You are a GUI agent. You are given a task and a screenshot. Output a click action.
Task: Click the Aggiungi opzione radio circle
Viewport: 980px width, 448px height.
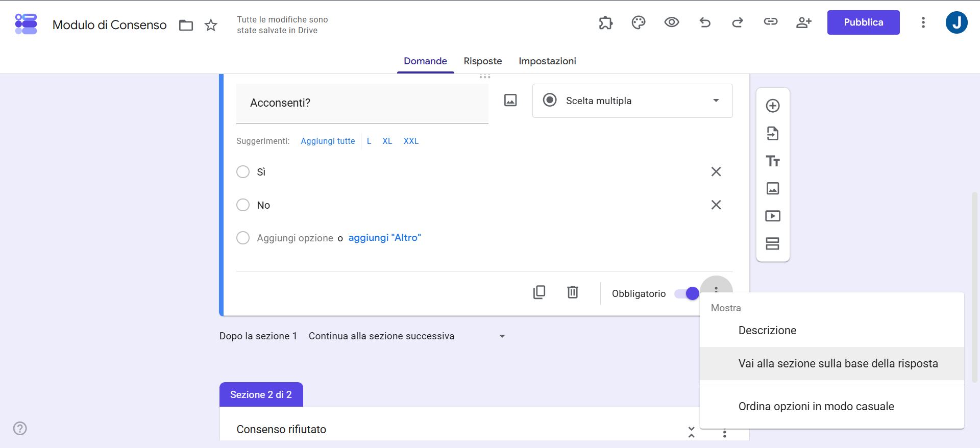(243, 238)
